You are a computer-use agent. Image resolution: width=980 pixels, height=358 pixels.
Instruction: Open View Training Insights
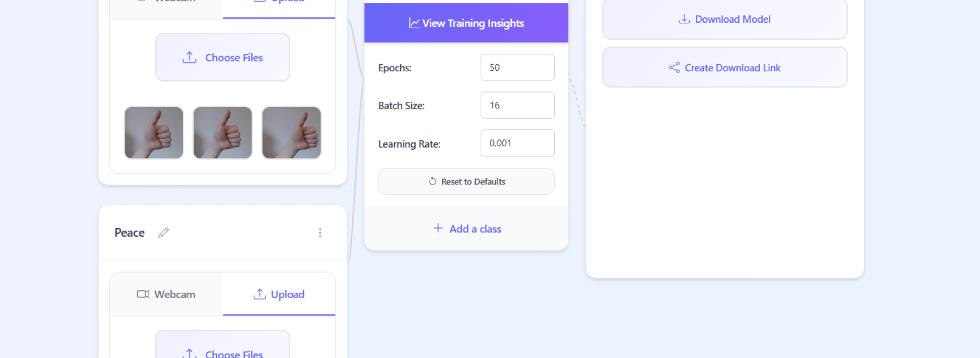click(466, 23)
